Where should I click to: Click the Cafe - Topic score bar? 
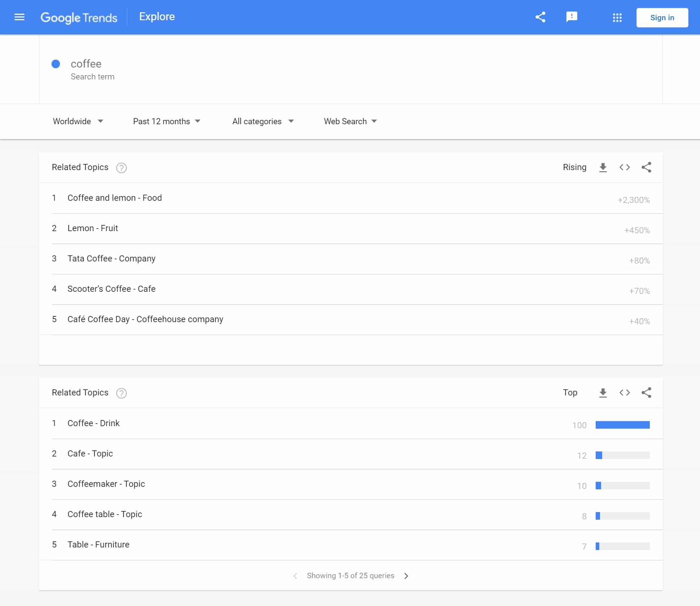point(622,455)
